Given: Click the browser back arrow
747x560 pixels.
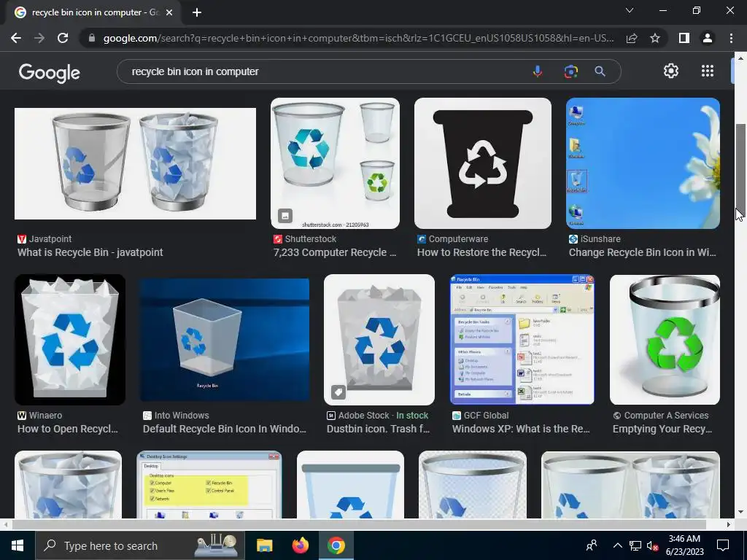Looking at the screenshot, I should coord(16,38).
